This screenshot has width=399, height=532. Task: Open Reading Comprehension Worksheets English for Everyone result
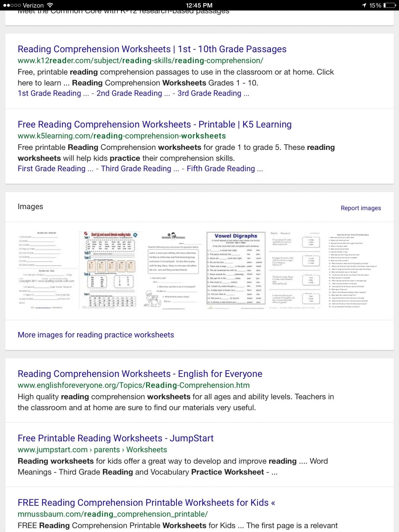[x=140, y=374]
